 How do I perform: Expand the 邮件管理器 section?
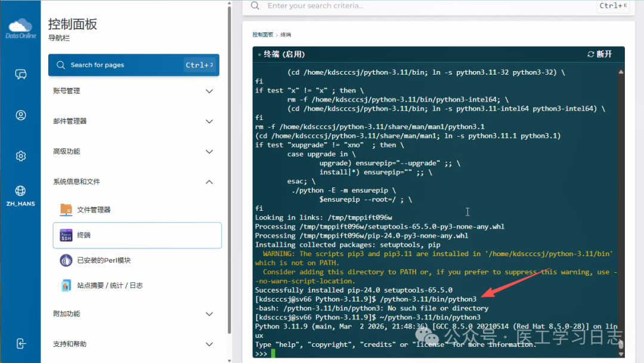point(134,121)
